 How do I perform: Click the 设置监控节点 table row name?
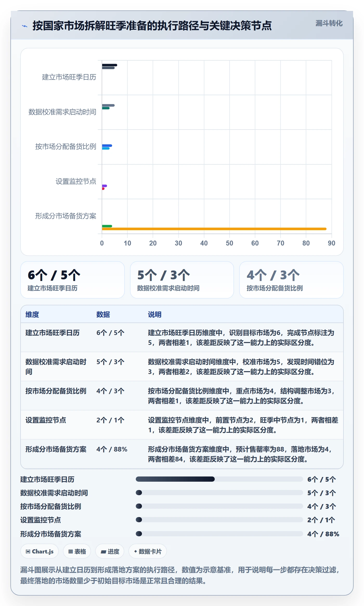click(x=46, y=420)
